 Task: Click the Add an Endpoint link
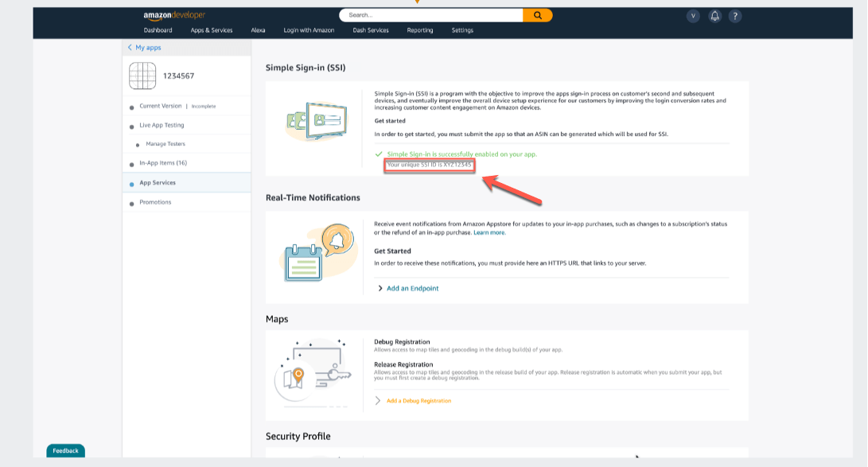click(412, 288)
